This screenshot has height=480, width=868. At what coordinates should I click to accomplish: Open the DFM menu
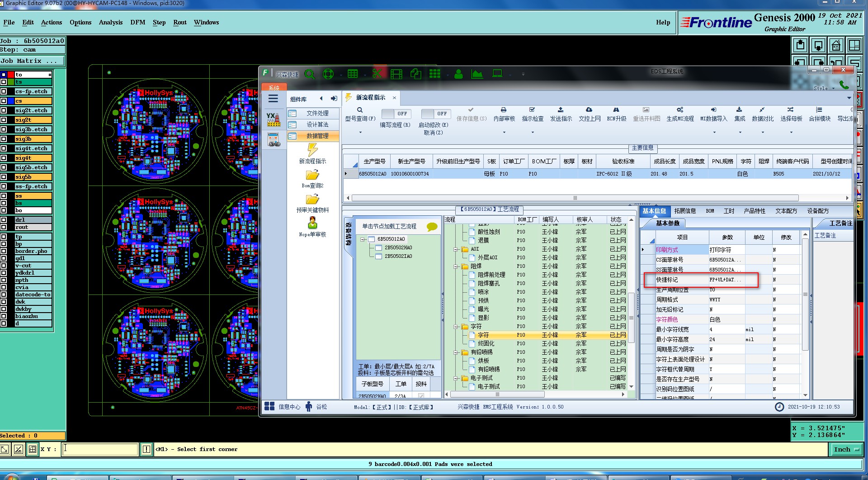coord(138,22)
